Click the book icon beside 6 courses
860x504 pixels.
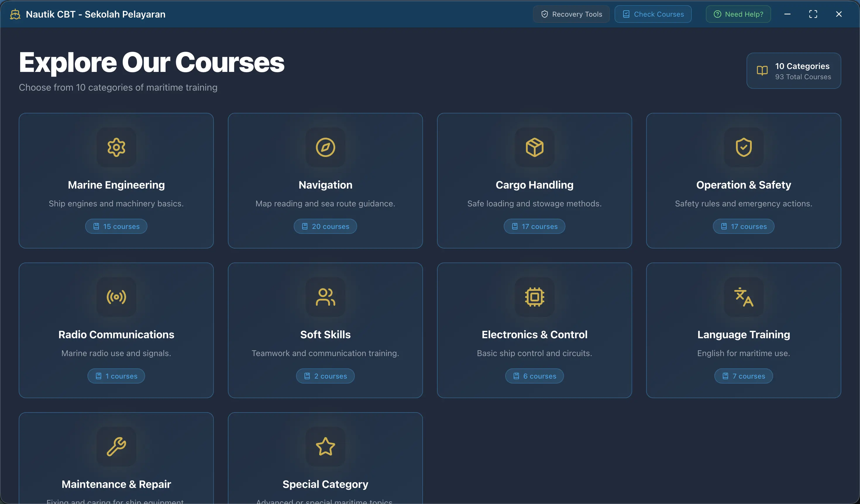coord(516,376)
